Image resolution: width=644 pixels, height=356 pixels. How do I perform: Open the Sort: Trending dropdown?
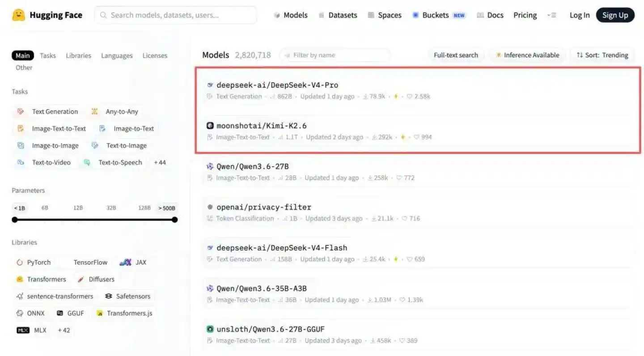[x=602, y=55]
